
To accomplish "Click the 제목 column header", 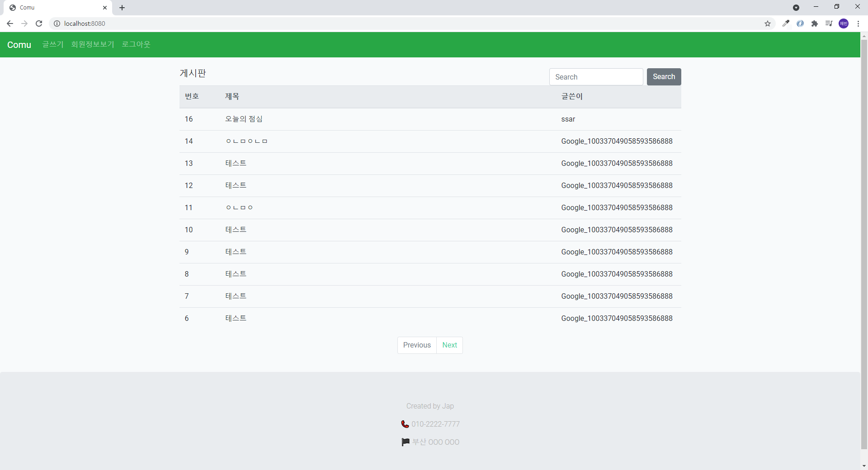I will pyautogui.click(x=232, y=96).
